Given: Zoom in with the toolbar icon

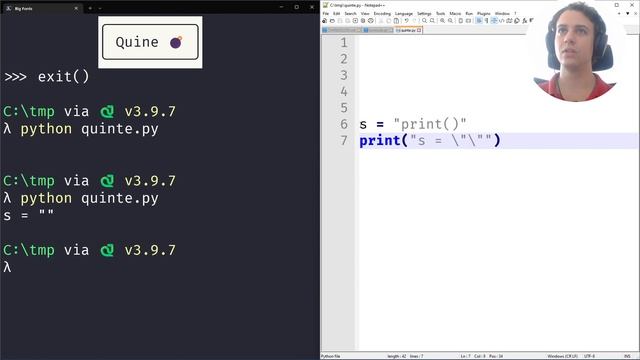Looking at the screenshot, I should 442,21.
